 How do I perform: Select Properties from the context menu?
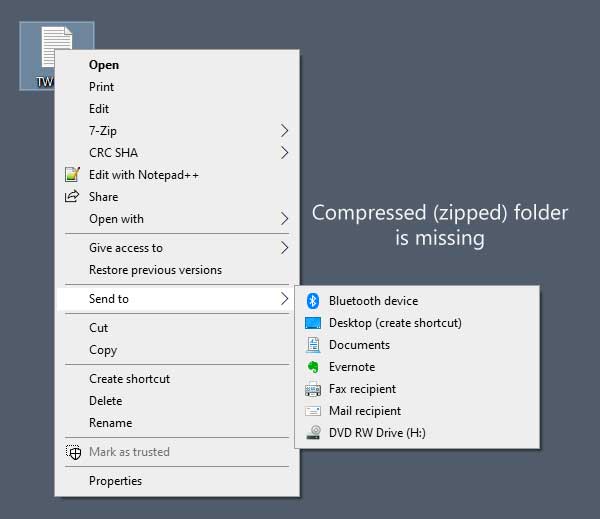[x=115, y=481]
